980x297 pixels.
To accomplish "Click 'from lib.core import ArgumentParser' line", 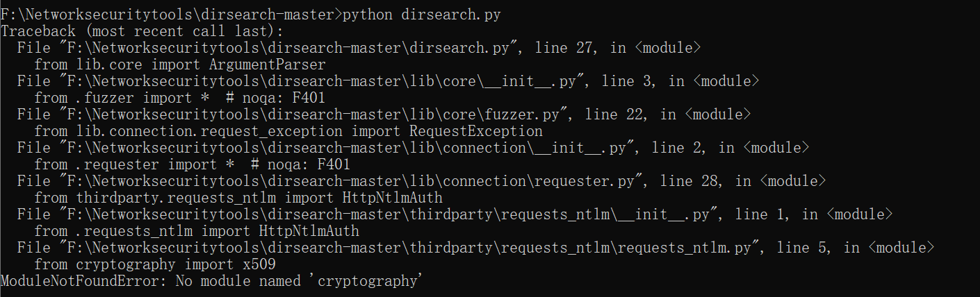I will (x=180, y=65).
